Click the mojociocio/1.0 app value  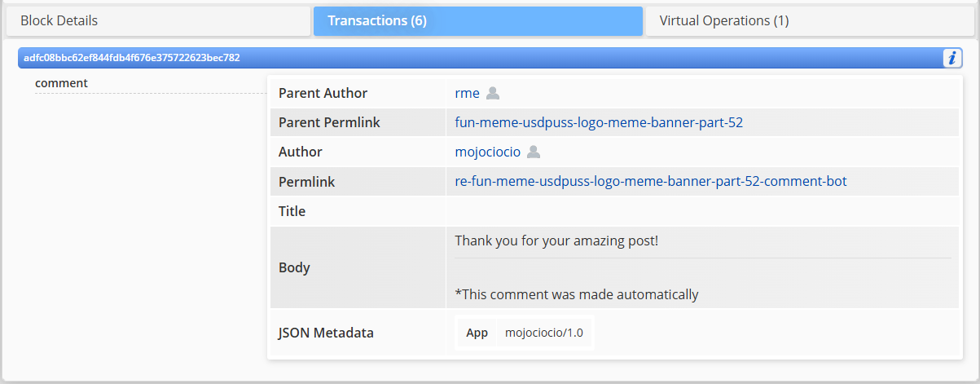(x=543, y=333)
